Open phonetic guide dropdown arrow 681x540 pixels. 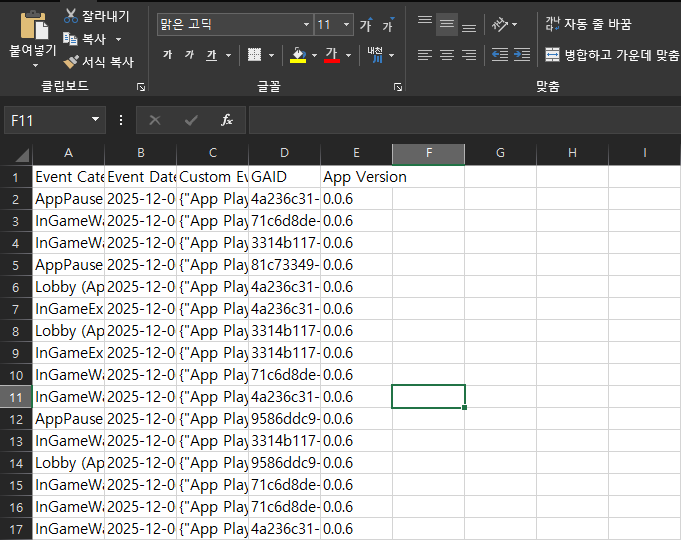point(392,55)
